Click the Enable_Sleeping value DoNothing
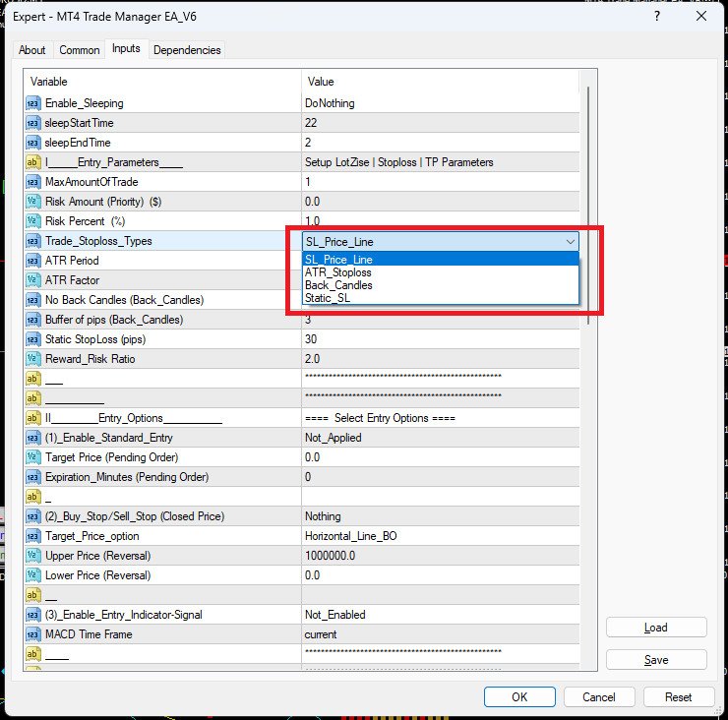 [331, 103]
